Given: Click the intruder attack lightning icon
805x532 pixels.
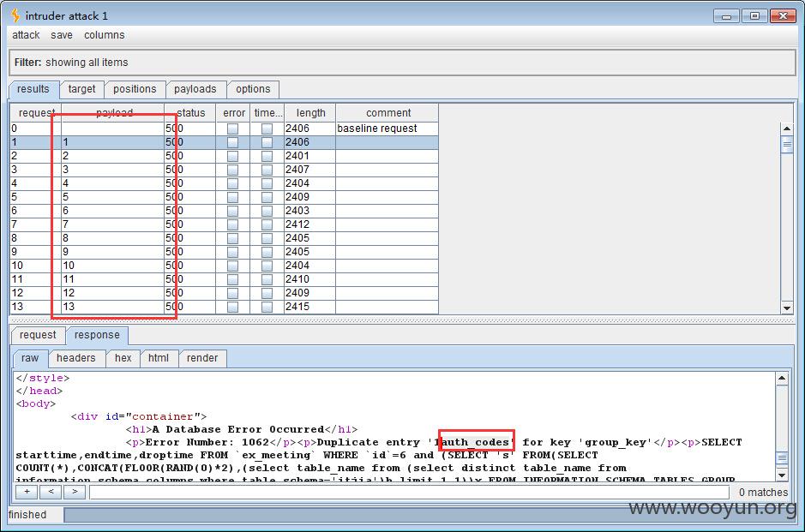Looking at the screenshot, I should tap(15, 16).
